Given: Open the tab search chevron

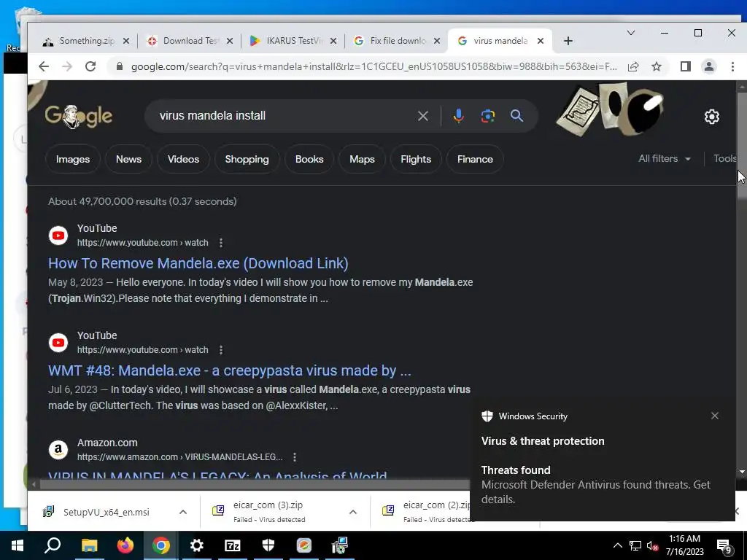Looking at the screenshot, I should point(631,33).
